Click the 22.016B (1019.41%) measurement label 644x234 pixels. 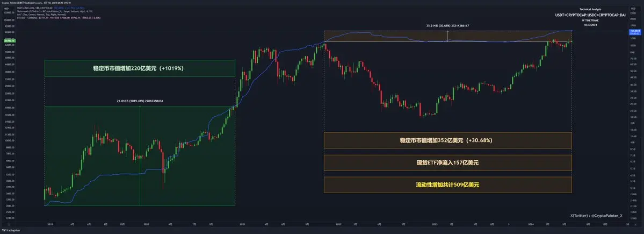(x=140, y=101)
